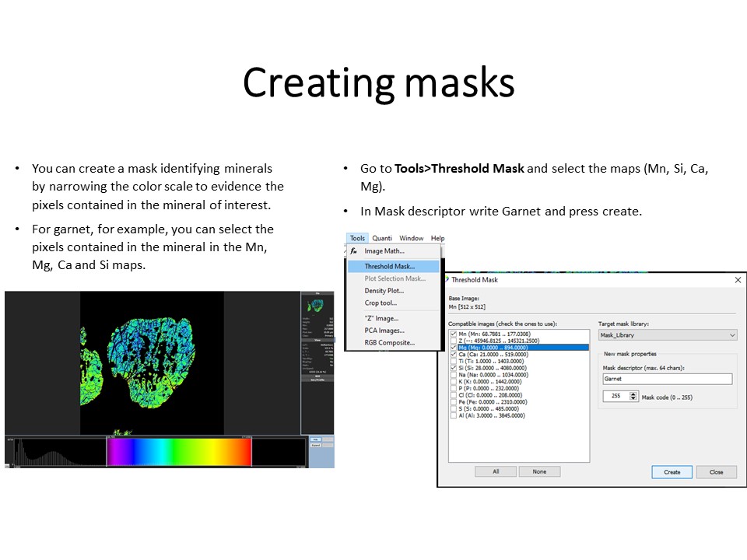Viewport: 747px width, 560px height.
Task: Uncheck the Mn map checkbox
Action: (x=453, y=334)
